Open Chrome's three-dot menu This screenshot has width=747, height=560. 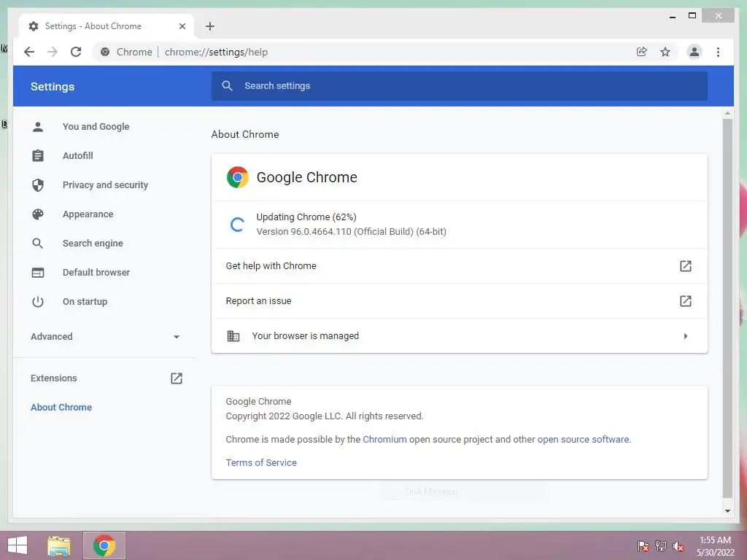(718, 52)
